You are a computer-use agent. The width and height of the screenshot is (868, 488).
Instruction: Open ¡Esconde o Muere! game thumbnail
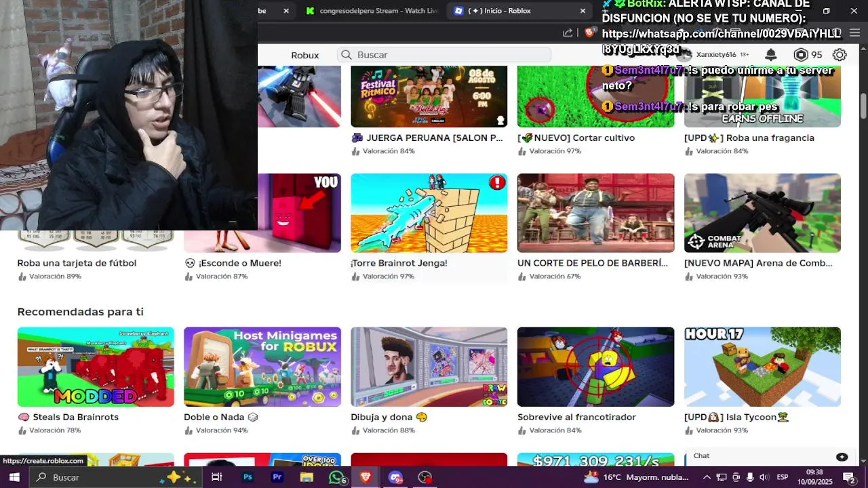262,213
